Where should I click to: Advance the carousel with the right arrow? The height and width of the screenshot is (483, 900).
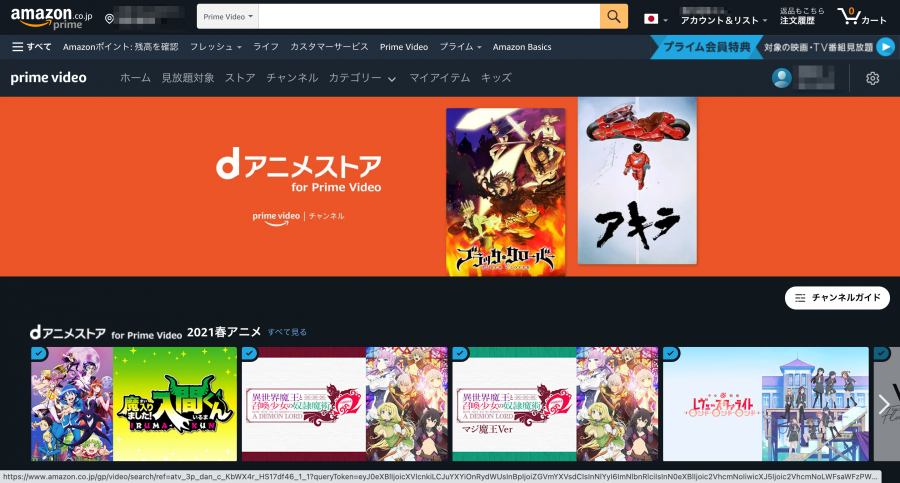(x=885, y=404)
